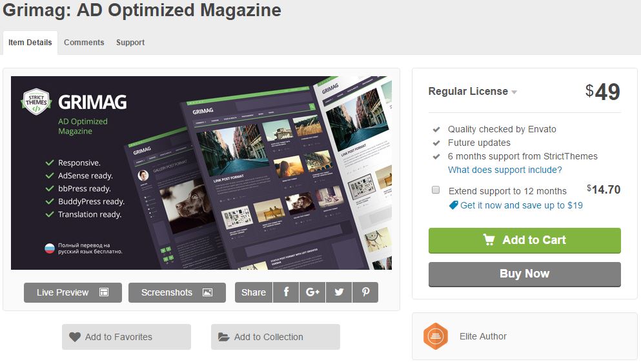This screenshot has width=641, height=364.
Task: Switch to the Comments tab
Action: (84, 43)
